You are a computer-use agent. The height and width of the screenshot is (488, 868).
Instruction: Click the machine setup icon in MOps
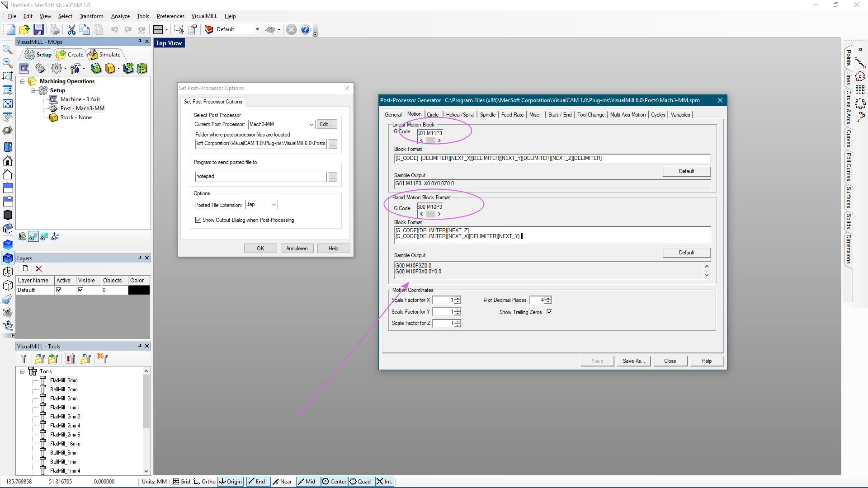[x=24, y=68]
